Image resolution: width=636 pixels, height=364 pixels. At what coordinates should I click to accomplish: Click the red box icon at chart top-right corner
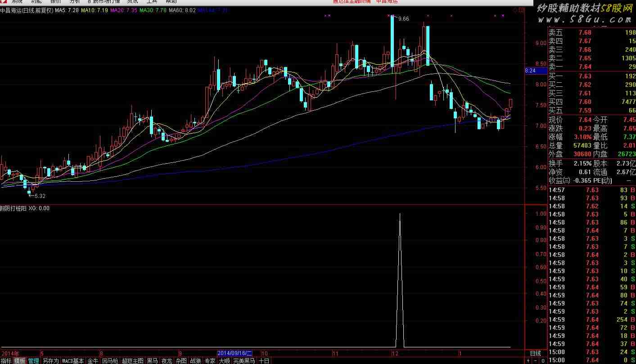(521, 10)
